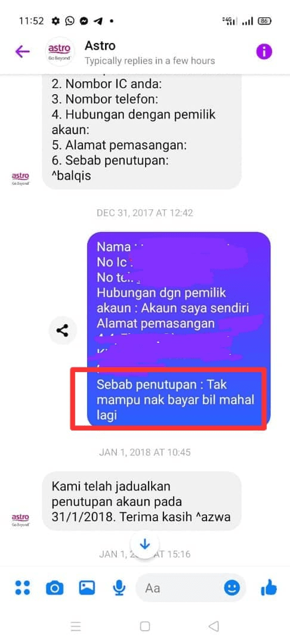This screenshot has width=290, height=644.
Task: Tap the Android back triangle button
Action: pos(214,626)
